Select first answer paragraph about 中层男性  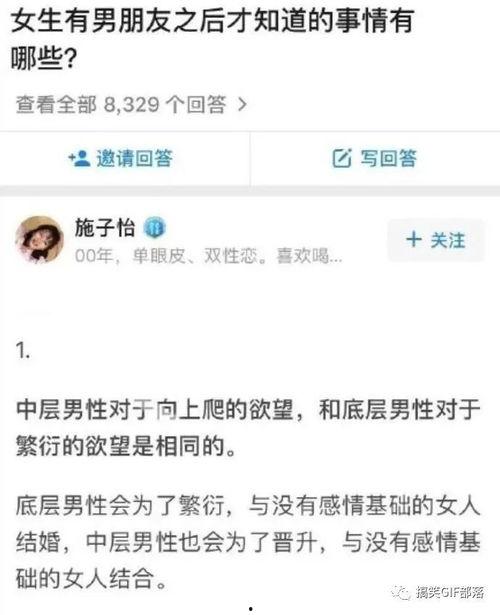pos(248,428)
